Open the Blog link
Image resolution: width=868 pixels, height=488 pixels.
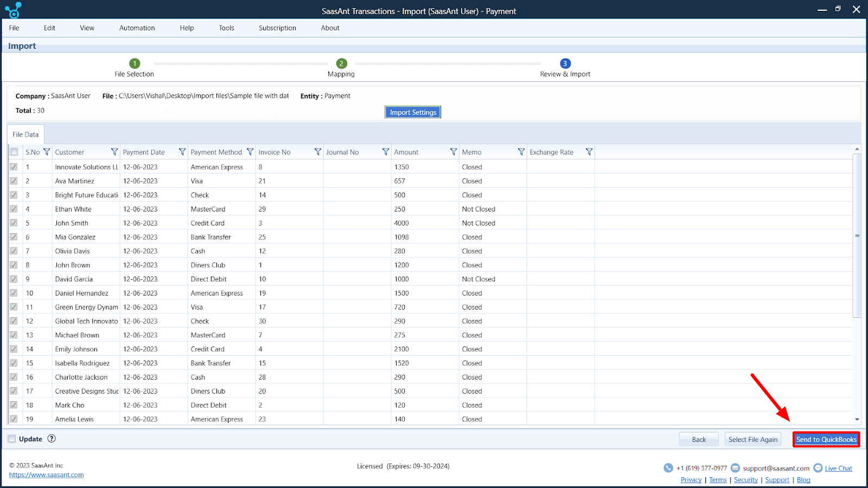coord(803,480)
